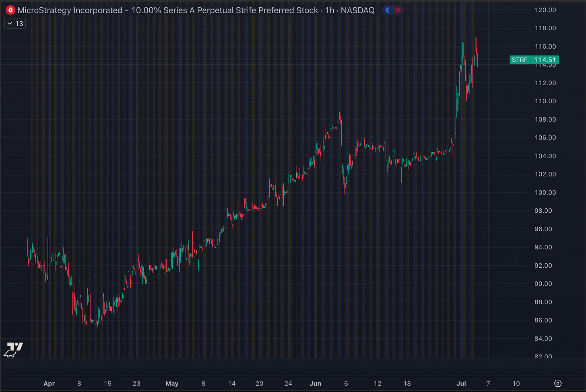Click the 94.00 price axis label

(x=543, y=247)
